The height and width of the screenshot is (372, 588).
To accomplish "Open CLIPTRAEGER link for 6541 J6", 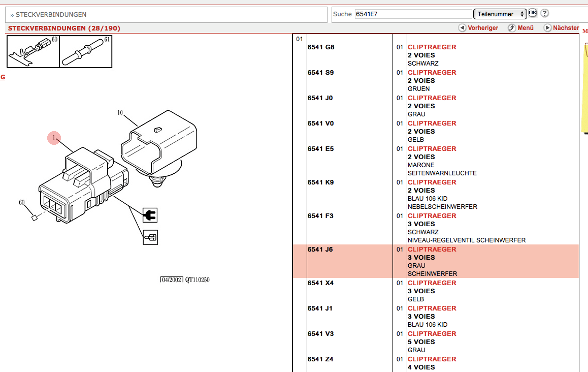I will [432, 249].
